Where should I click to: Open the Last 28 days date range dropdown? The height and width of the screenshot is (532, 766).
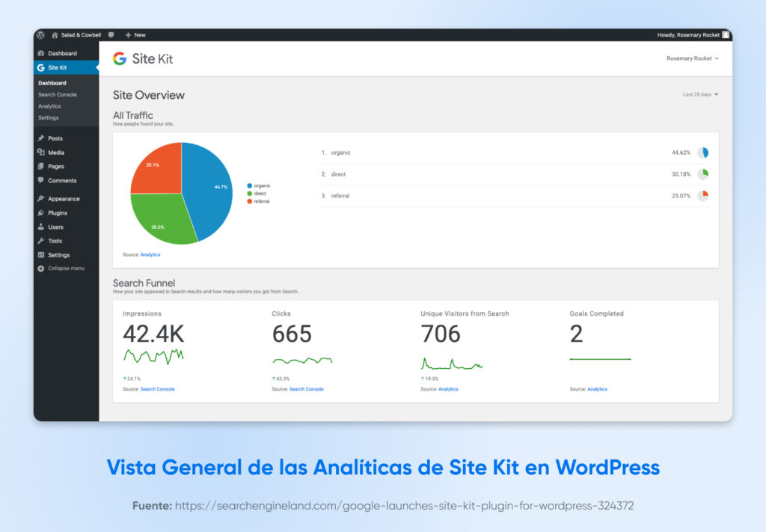(x=698, y=94)
